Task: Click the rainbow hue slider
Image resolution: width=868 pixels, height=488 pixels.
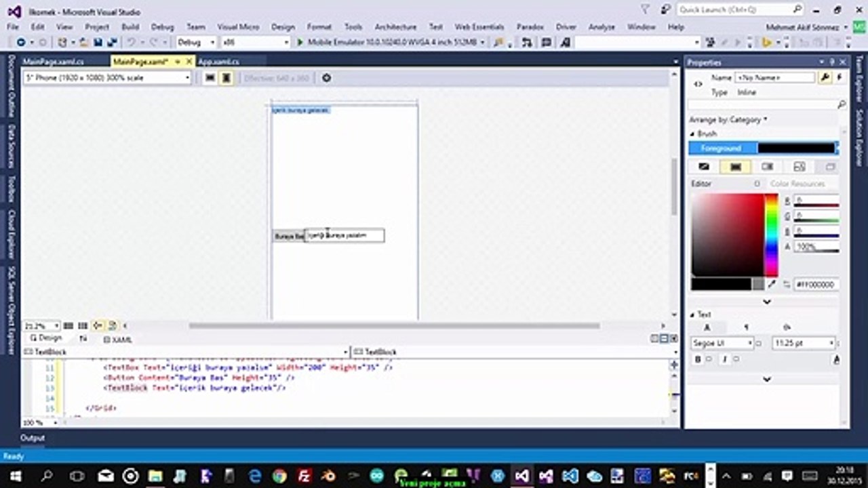Action: point(771,235)
